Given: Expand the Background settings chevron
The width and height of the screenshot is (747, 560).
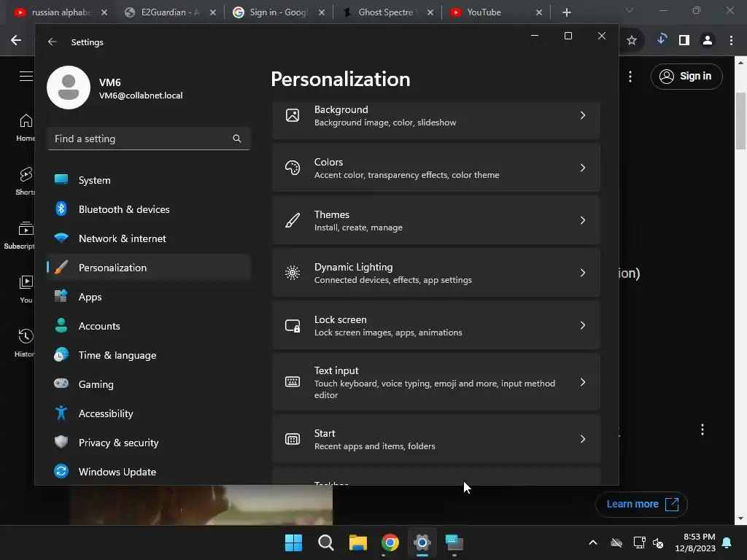Looking at the screenshot, I should point(583,115).
